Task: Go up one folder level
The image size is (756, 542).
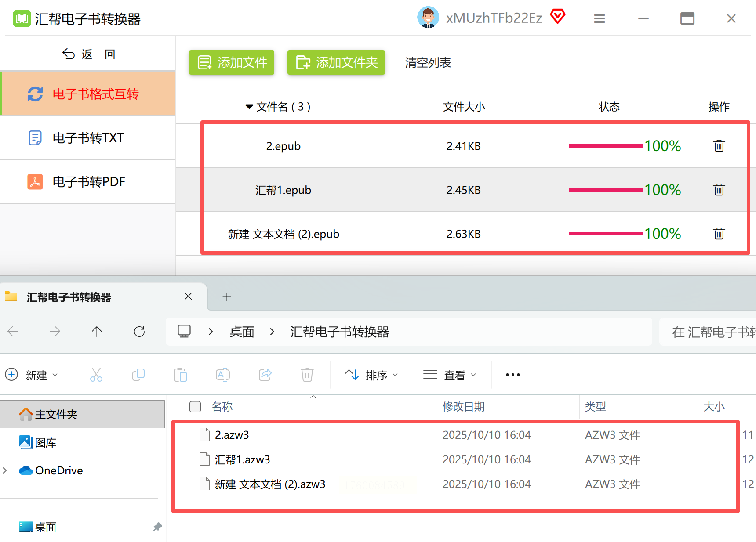Action: 97,332
